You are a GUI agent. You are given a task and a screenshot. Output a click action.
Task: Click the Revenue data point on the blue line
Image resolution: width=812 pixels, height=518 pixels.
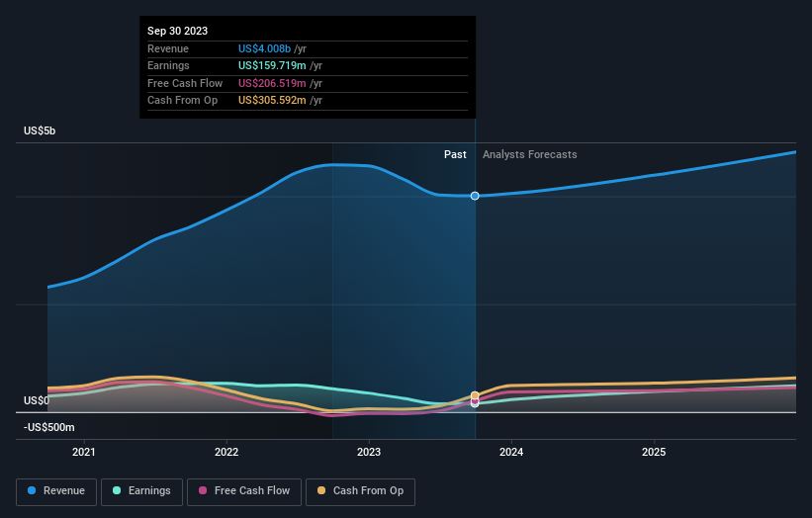point(475,196)
